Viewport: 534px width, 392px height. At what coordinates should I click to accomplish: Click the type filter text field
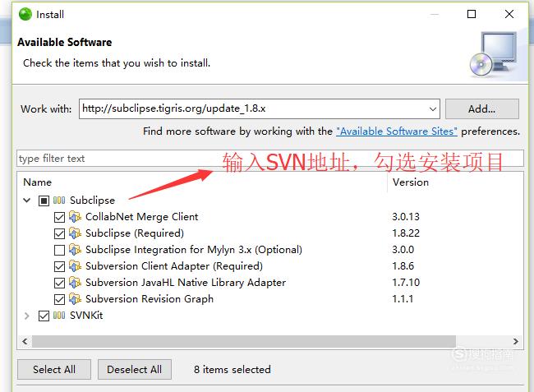coord(270,159)
